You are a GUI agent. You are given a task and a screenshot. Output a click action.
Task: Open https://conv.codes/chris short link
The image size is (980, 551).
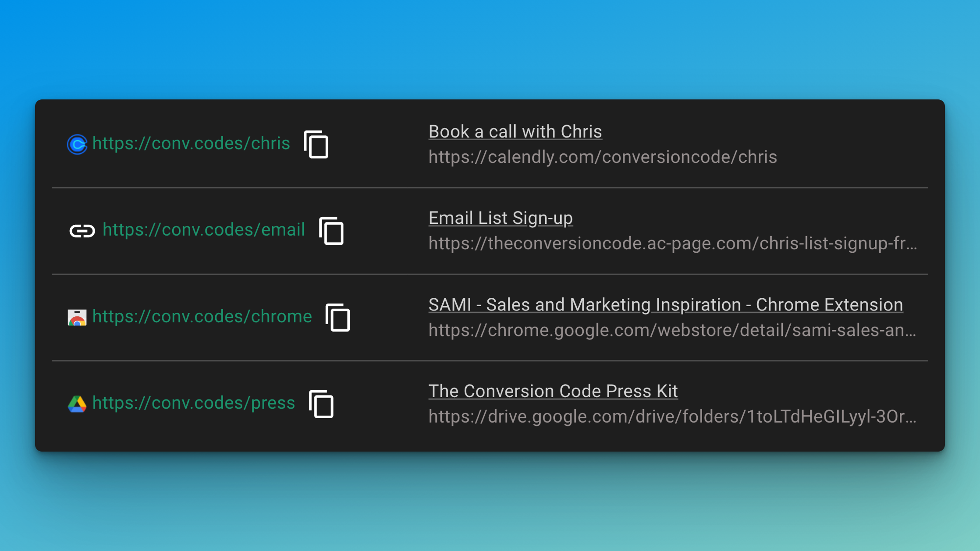pos(191,143)
